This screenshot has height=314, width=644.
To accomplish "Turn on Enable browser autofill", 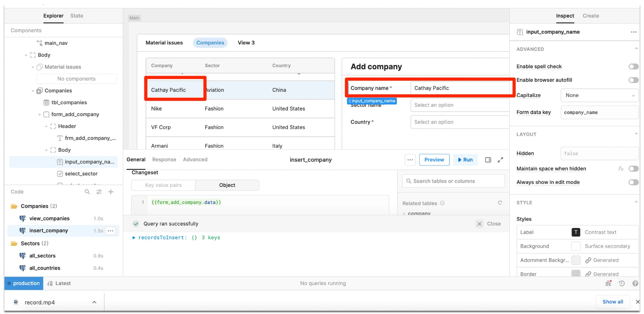I will coord(633,80).
